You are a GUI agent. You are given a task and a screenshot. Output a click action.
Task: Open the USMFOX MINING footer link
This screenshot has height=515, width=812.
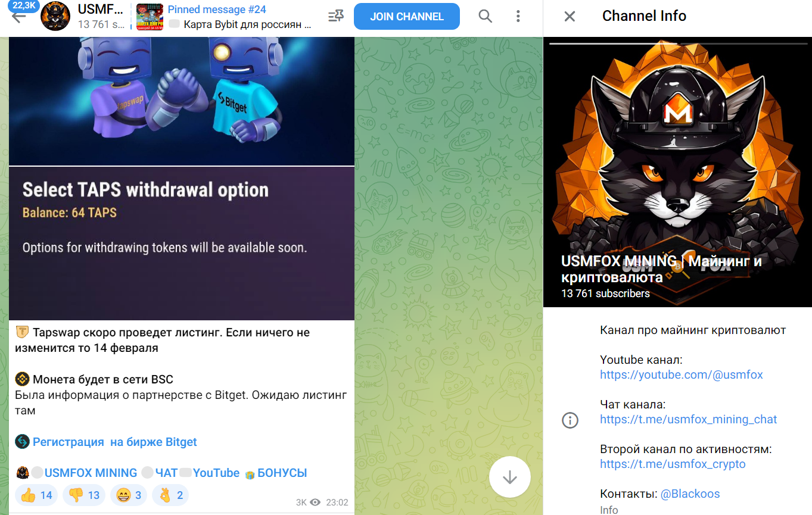91,473
